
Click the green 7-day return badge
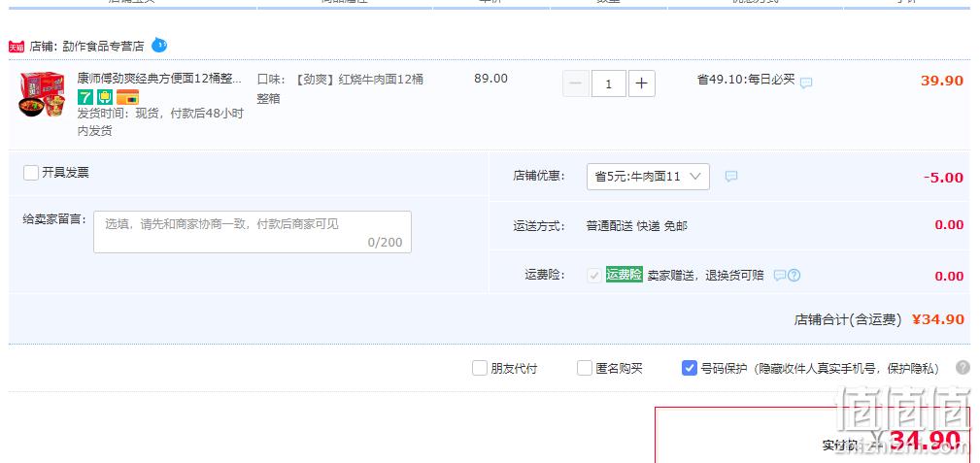(x=85, y=97)
